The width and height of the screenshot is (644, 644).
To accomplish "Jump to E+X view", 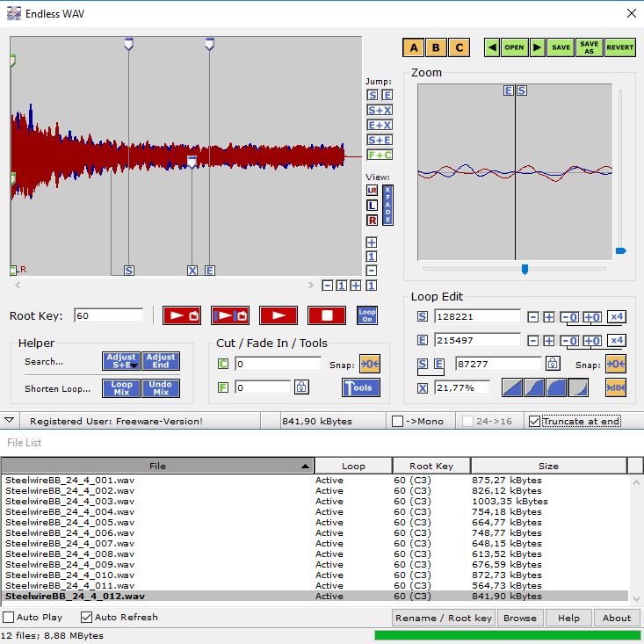I will [380, 125].
